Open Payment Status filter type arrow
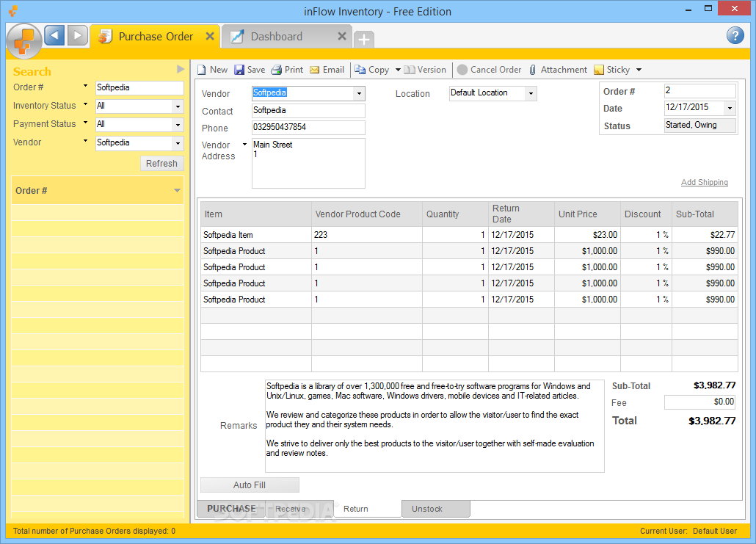The height and width of the screenshot is (544, 756). [85, 123]
